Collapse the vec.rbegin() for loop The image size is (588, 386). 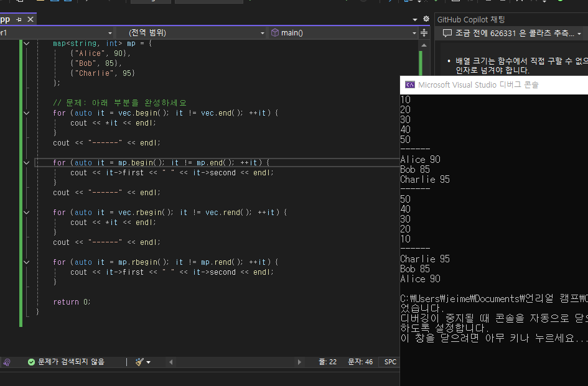point(26,213)
